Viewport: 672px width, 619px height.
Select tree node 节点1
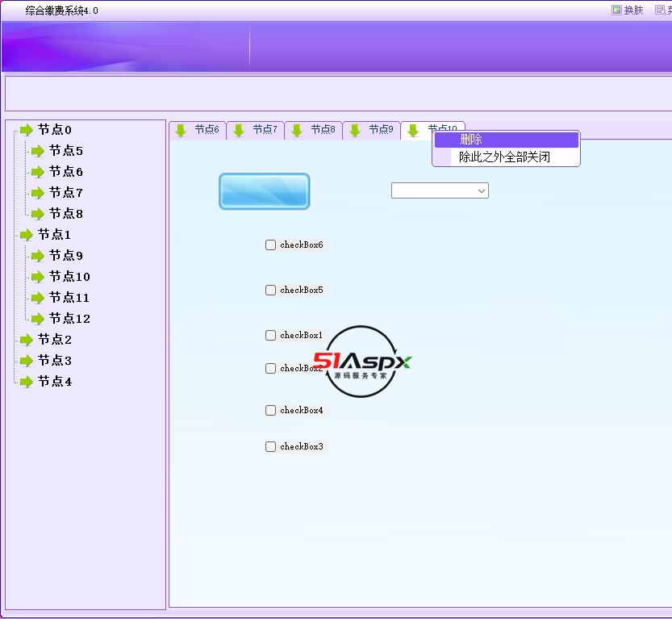click(x=54, y=235)
